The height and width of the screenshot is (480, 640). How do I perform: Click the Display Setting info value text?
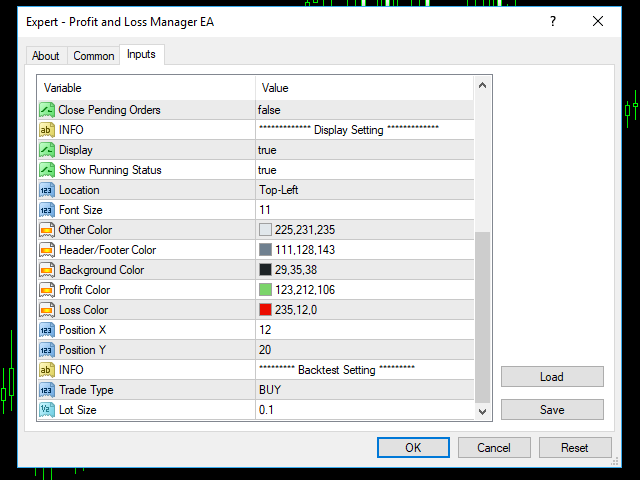pyautogui.click(x=349, y=130)
